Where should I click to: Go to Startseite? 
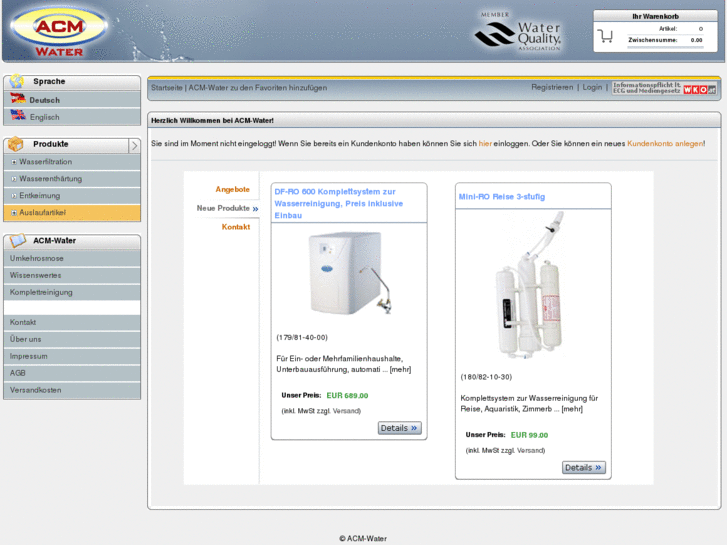pyautogui.click(x=166, y=88)
